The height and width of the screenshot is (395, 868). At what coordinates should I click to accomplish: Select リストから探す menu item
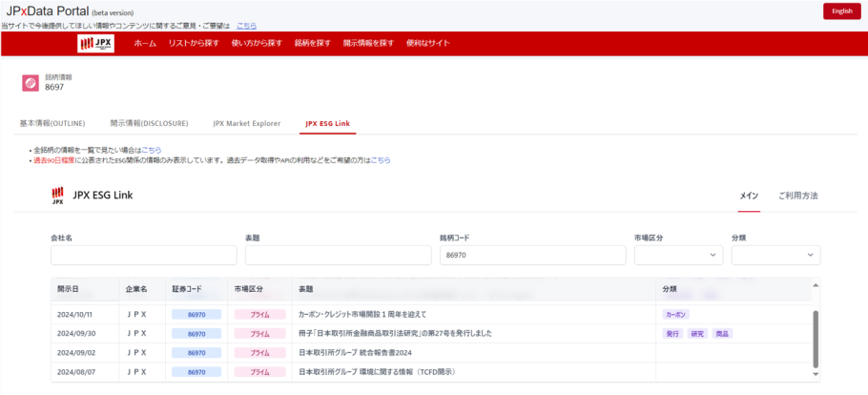pyautogui.click(x=194, y=44)
